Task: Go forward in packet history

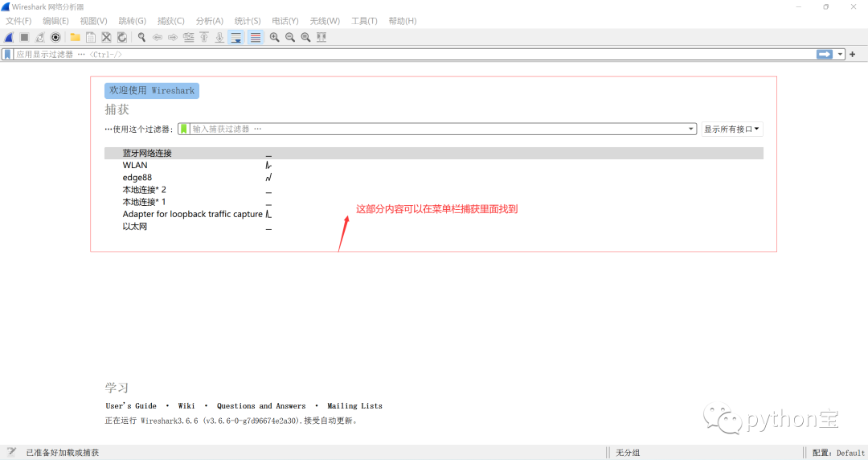Action: coord(173,37)
